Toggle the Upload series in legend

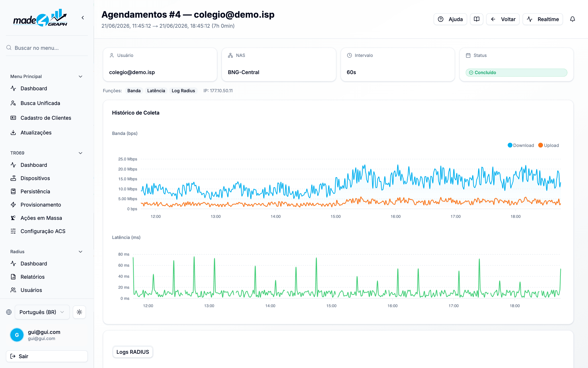coord(549,145)
